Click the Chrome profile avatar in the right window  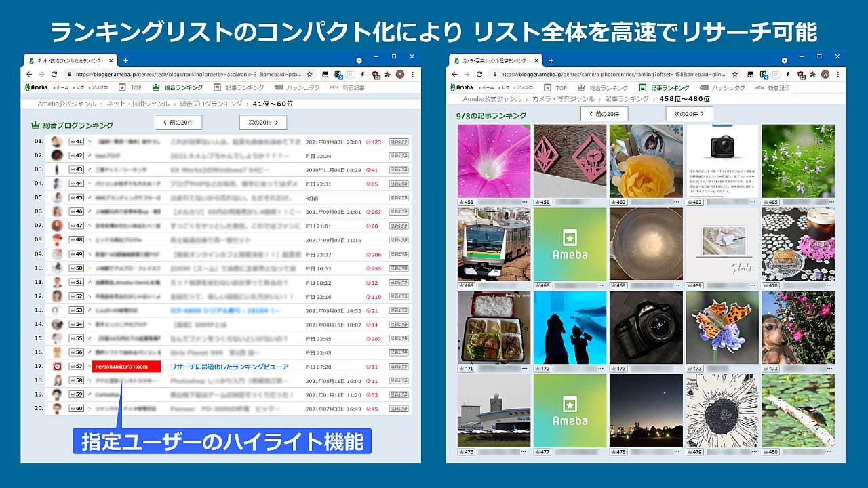[x=826, y=74]
